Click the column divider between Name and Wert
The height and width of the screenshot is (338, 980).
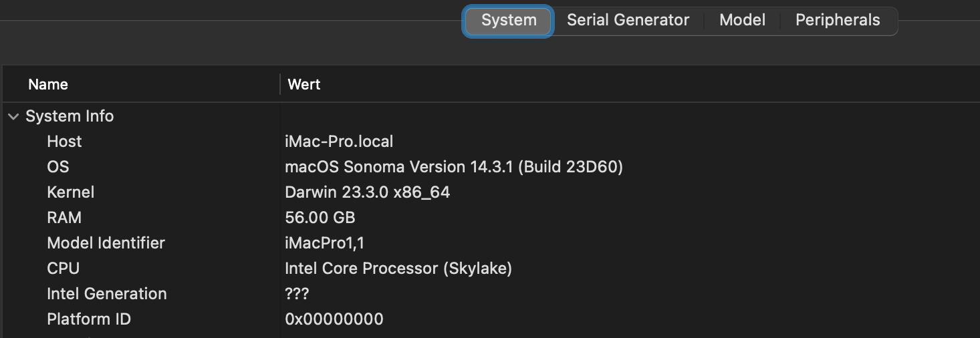point(280,85)
